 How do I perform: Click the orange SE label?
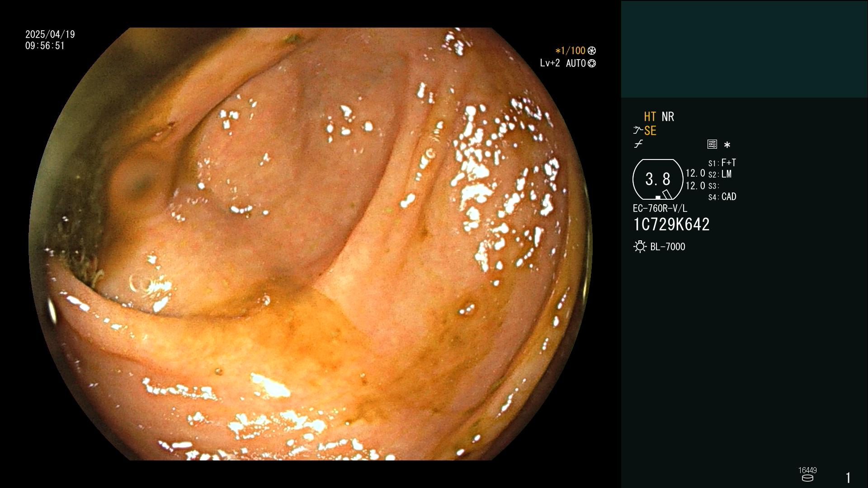(650, 131)
